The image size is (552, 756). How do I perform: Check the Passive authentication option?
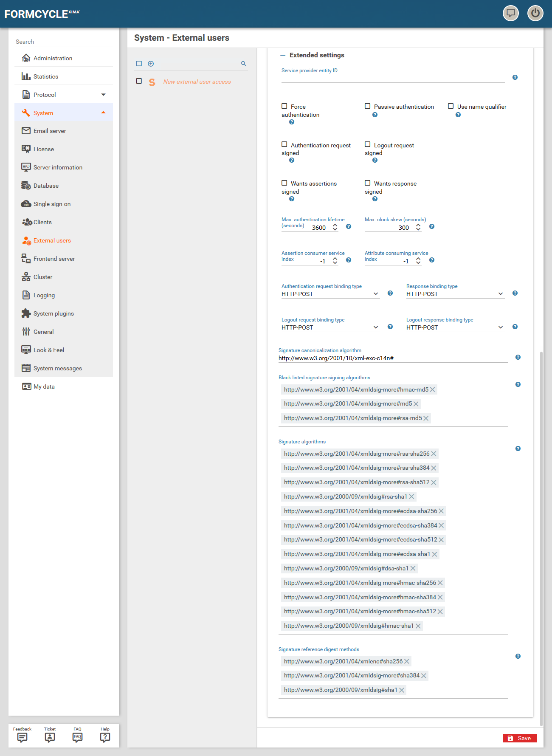(x=368, y=106)
